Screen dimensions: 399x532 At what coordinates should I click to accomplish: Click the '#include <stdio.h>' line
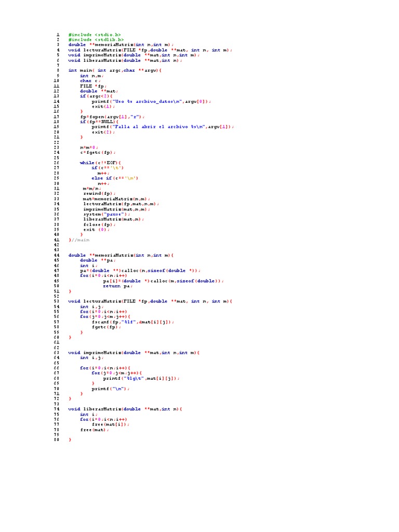click(x=95, y=35)
